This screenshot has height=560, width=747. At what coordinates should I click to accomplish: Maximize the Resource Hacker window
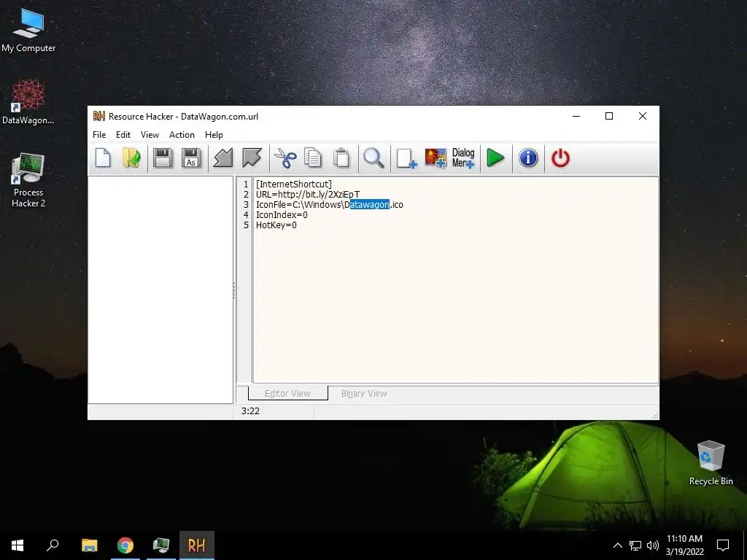(x=609, y=116)
